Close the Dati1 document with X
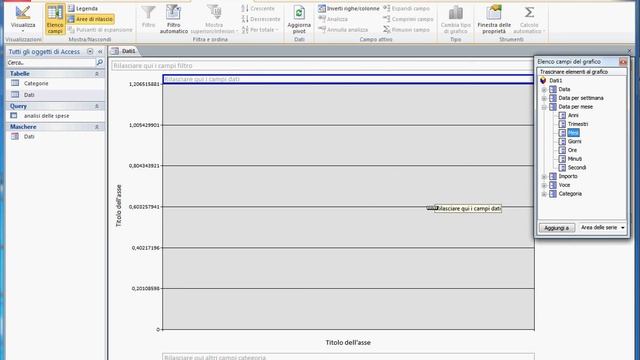 click(629, 51)
